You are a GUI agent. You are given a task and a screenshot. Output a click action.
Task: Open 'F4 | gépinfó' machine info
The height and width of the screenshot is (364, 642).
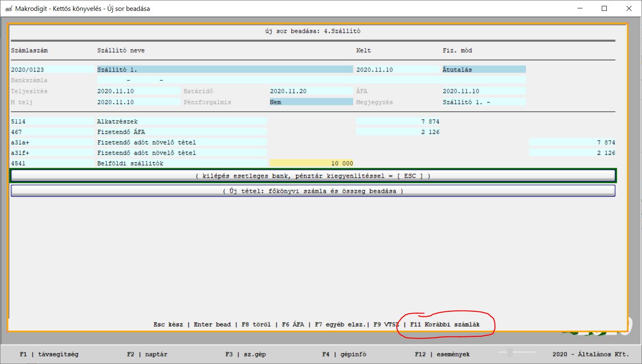tap(344, 354)
